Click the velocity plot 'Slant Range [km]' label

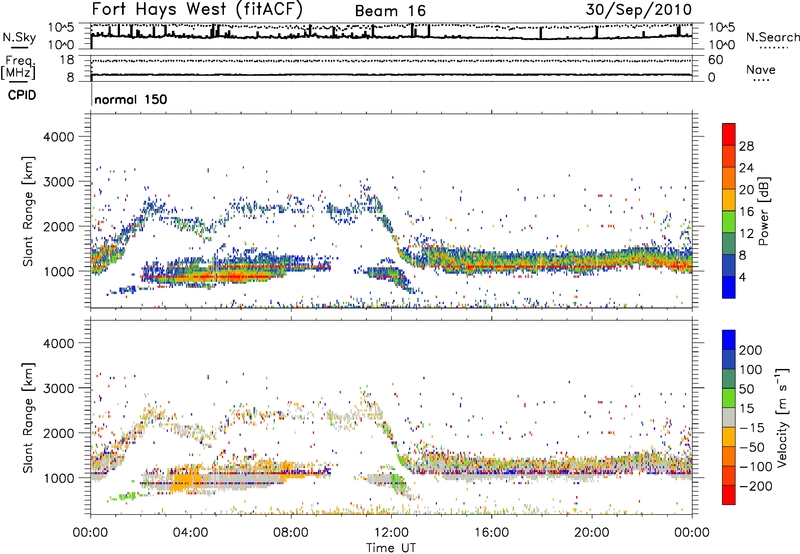pos(28,417)
